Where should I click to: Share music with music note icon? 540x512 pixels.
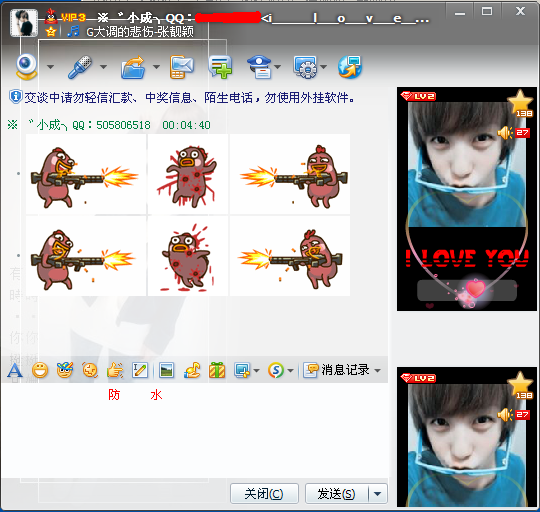pos(192,370)
